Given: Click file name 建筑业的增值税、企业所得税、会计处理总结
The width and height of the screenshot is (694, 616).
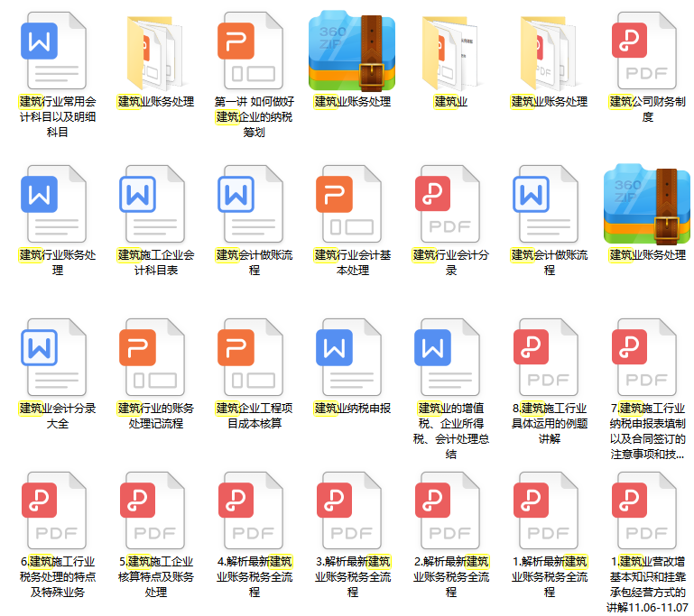Looking at the screenshot, I should (x=450, y=431).
